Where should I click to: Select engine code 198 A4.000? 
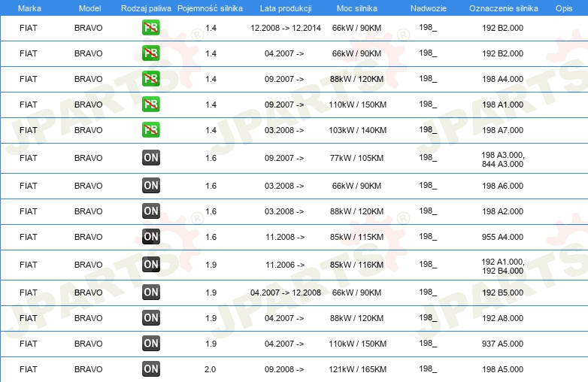(502, 79)
